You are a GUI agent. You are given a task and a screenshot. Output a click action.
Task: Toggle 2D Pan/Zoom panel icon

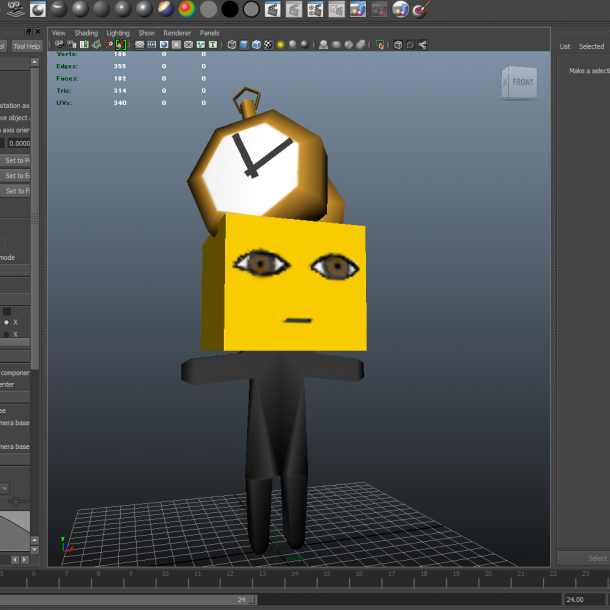(x=109, y=45)
